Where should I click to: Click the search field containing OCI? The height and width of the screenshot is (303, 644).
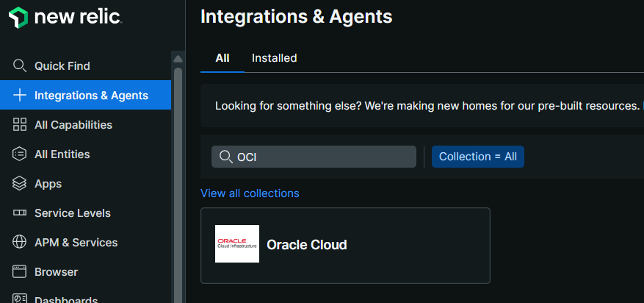pos(314,157)
